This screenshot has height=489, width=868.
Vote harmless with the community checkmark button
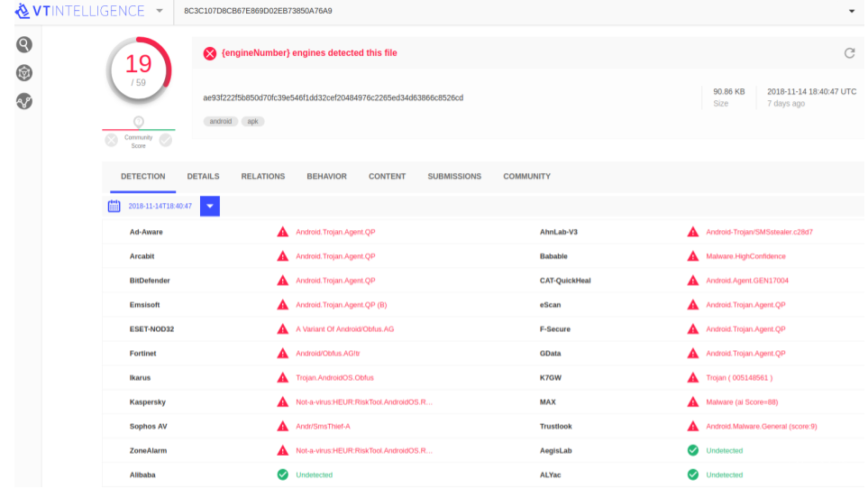point(166,140)
